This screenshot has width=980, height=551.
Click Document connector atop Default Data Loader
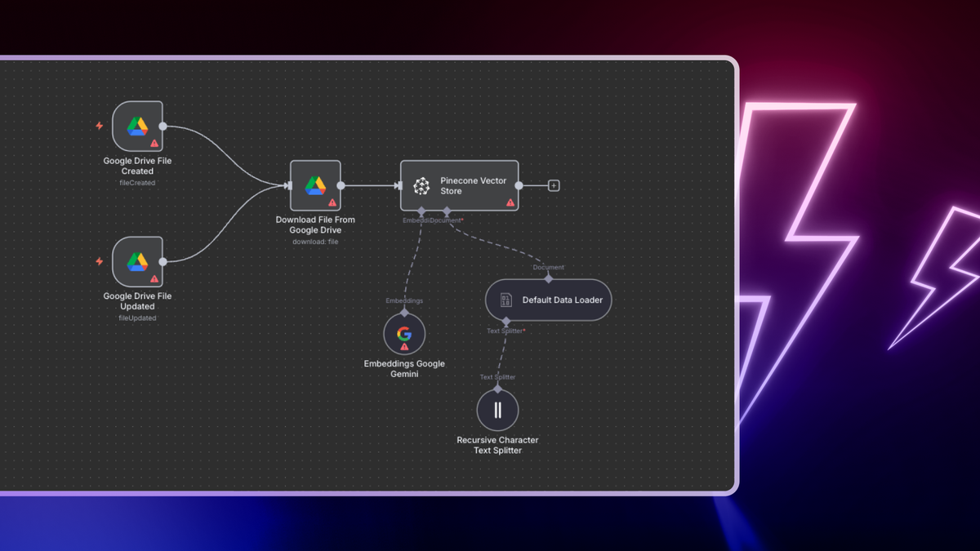coord(549,278)
